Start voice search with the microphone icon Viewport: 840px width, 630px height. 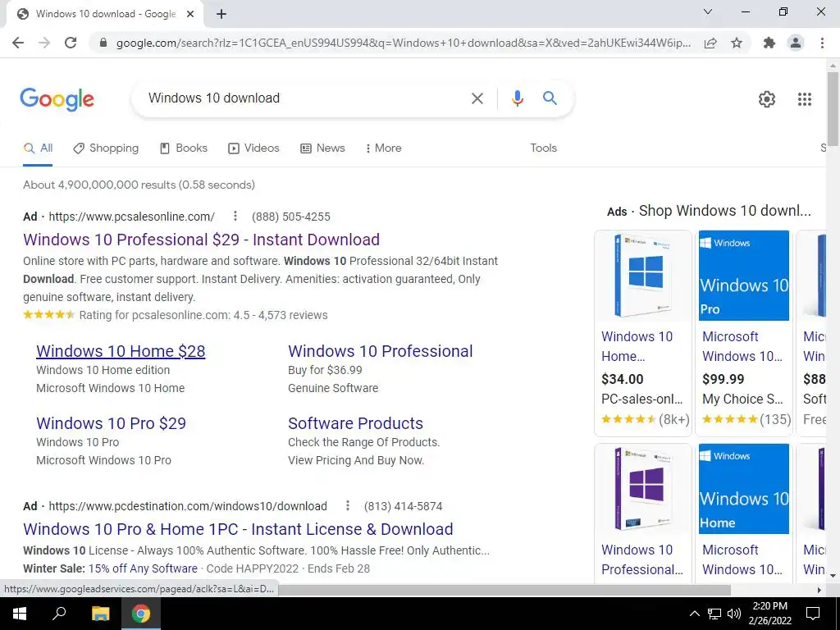(x=517, y=98)
